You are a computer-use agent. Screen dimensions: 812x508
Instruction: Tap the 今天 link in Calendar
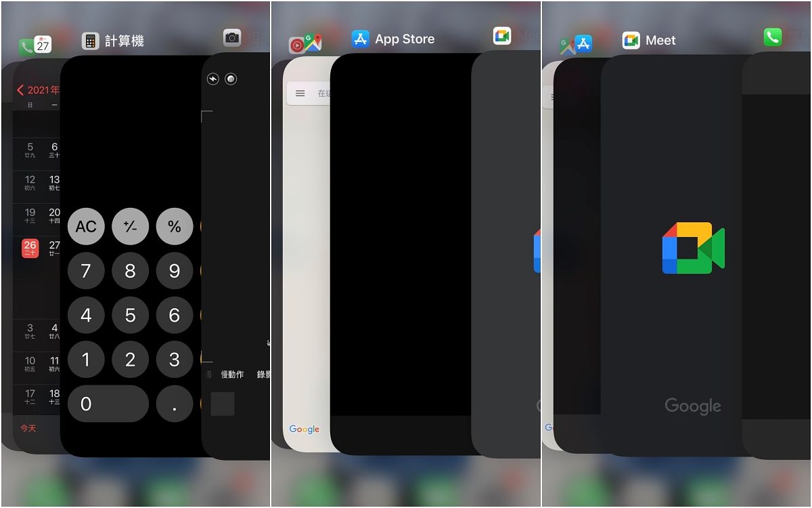click(28, 428)
